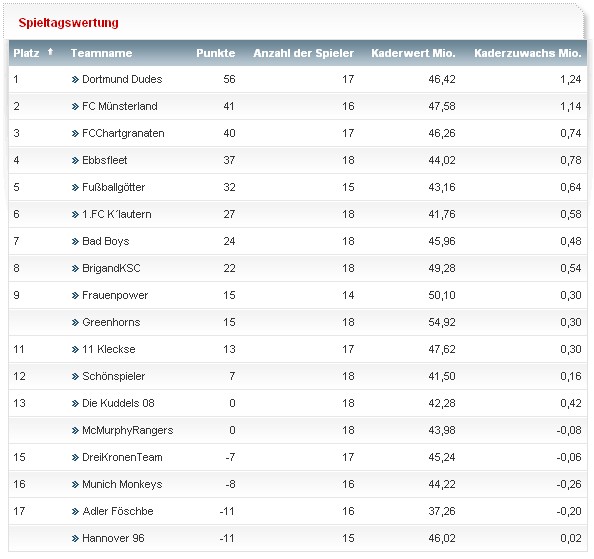
Task: Click the chevron icon beside Ebbsfleet
Action: (75, 160)
